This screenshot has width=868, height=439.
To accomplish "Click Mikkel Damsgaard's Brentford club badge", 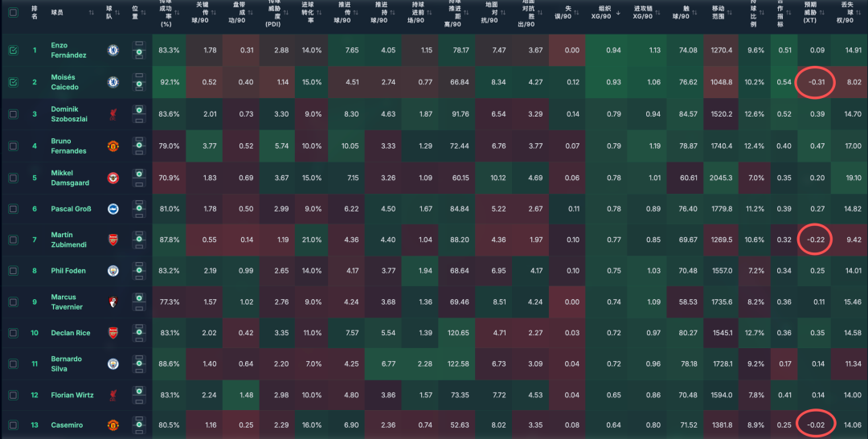I will tap(113, 178).
